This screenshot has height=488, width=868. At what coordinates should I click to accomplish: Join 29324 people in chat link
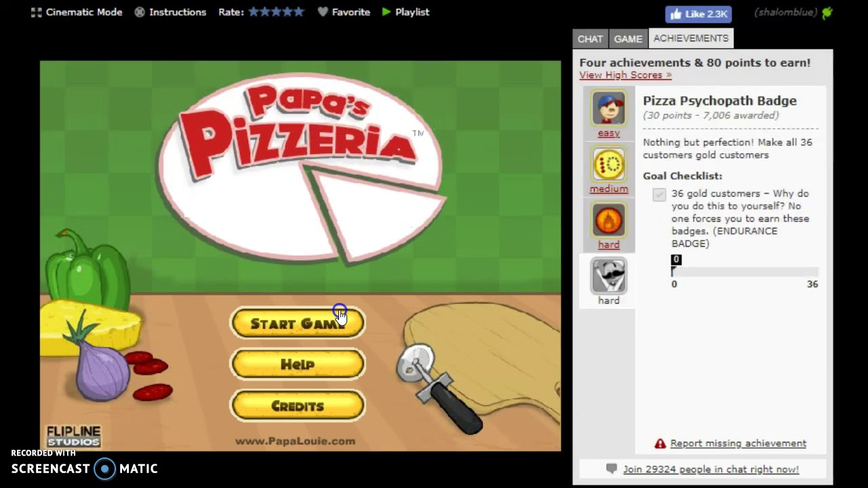tap(711, 469)
